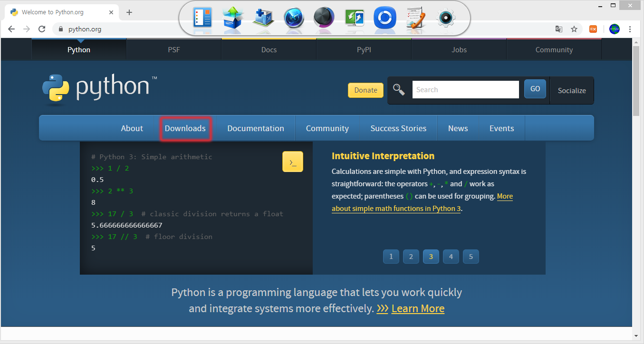This screenshot has height=344, width=644.
Task: Open the dark round dial dock icon
Action: click(x=324, y=18)
